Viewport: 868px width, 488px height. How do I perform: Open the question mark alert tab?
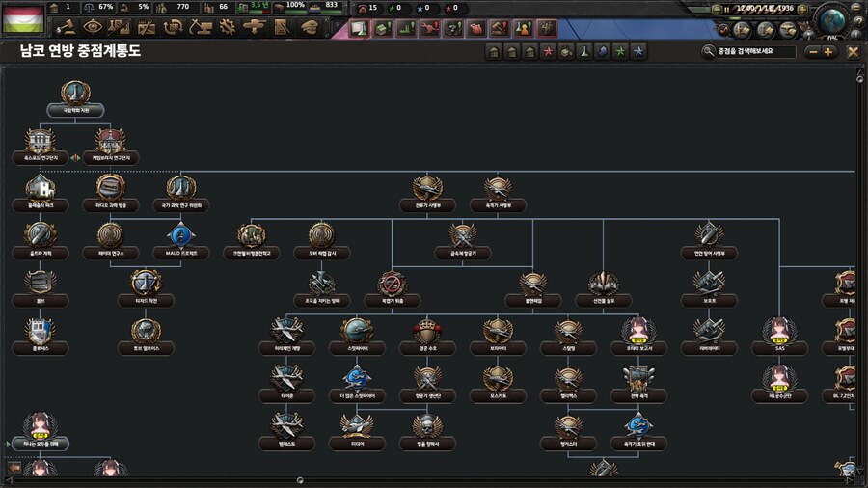[455, 28]
